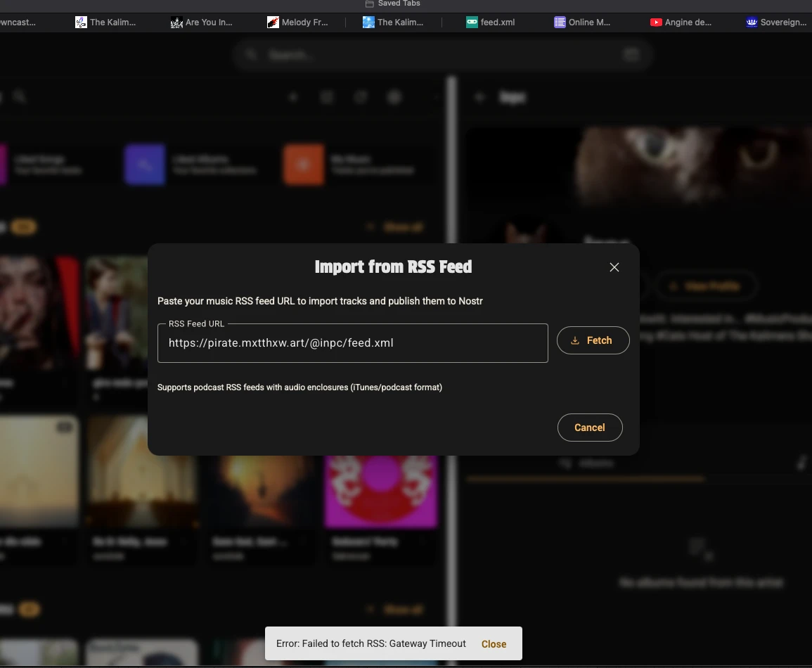Click the Melody Fr... tab favicon

273,23
